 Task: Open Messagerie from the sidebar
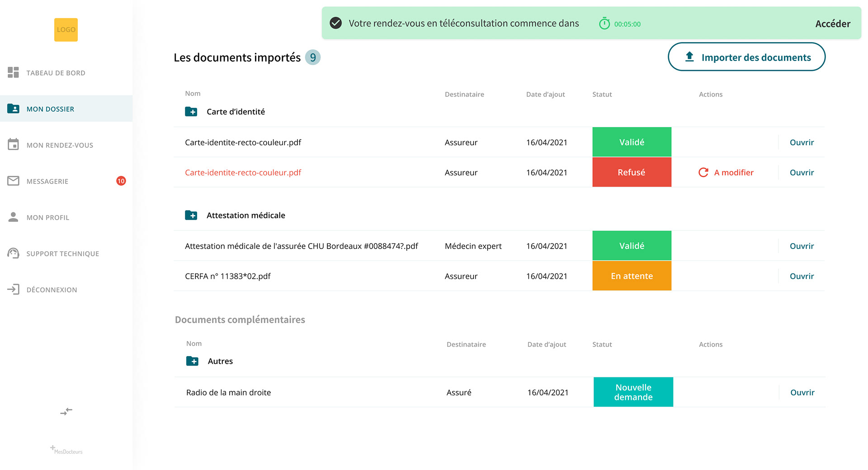[x=66, y=181]
